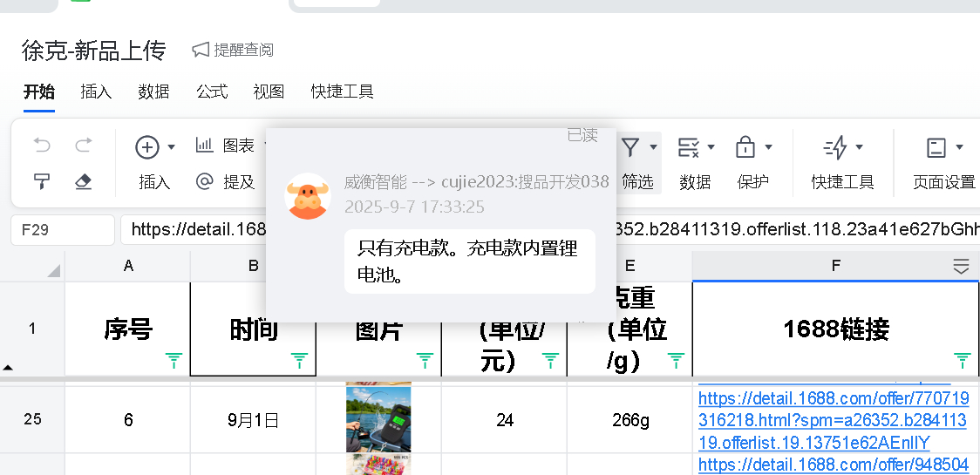The width and height of the screenshot is (980, 475).
Task: Expand the 页面设置 dropdown arrow
Action: click(x=960, y=147)
